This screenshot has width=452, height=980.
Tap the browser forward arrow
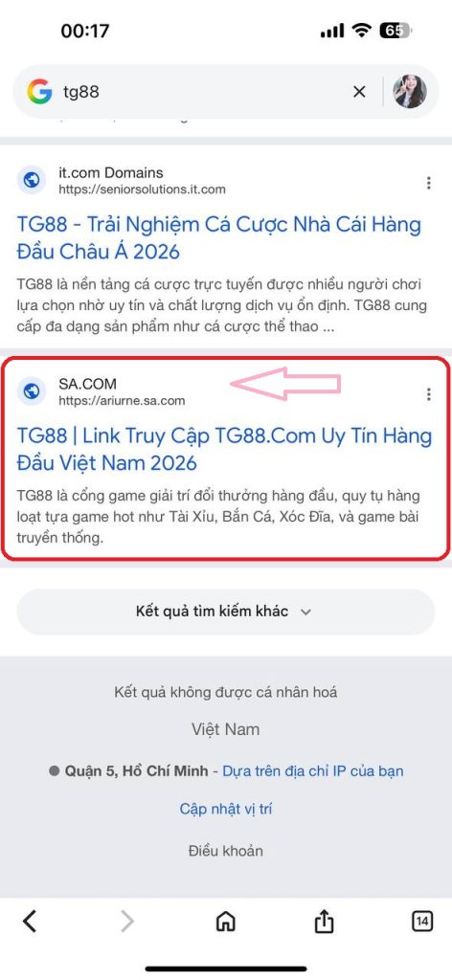[127, 921]
